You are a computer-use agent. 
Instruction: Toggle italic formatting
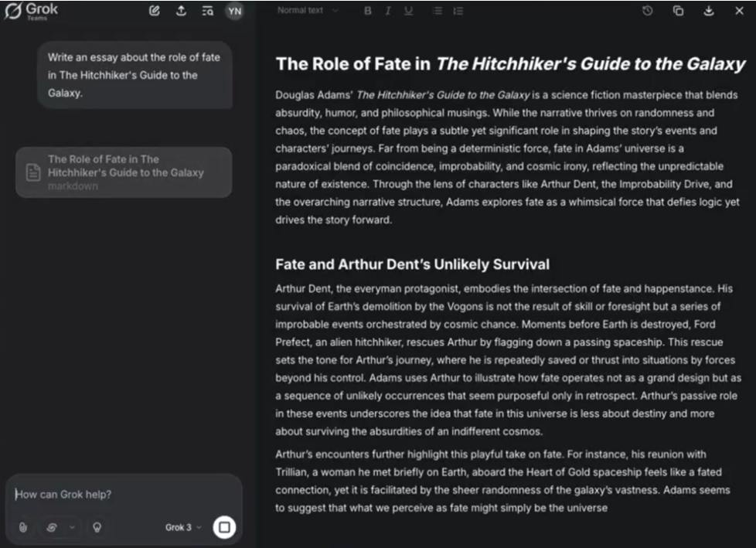[388, 12]
